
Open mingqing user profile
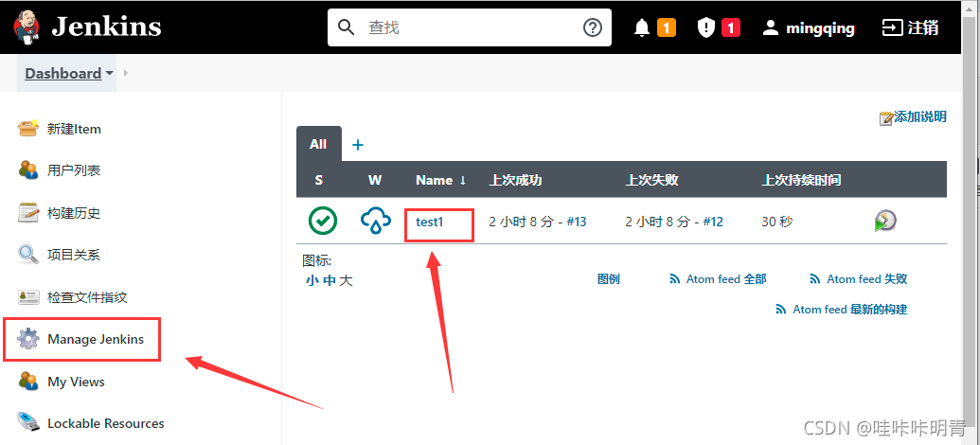[x=820, y=28]
